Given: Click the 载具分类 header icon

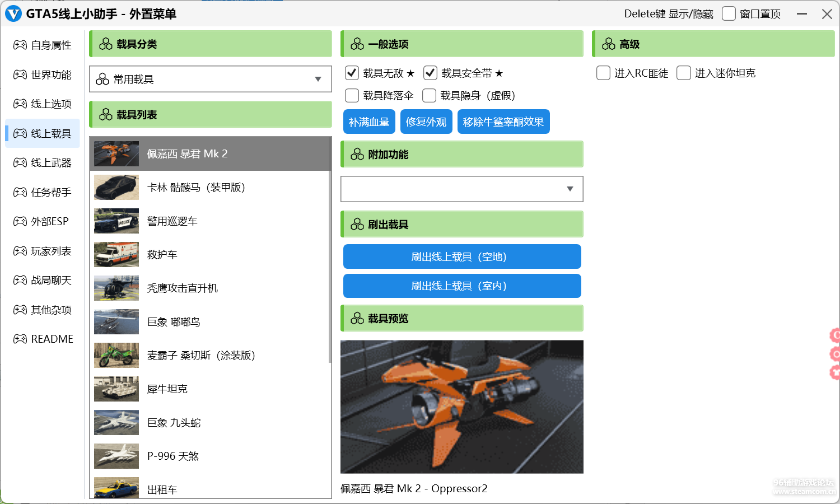Looking at the screenshot, I should pos(106,44).
